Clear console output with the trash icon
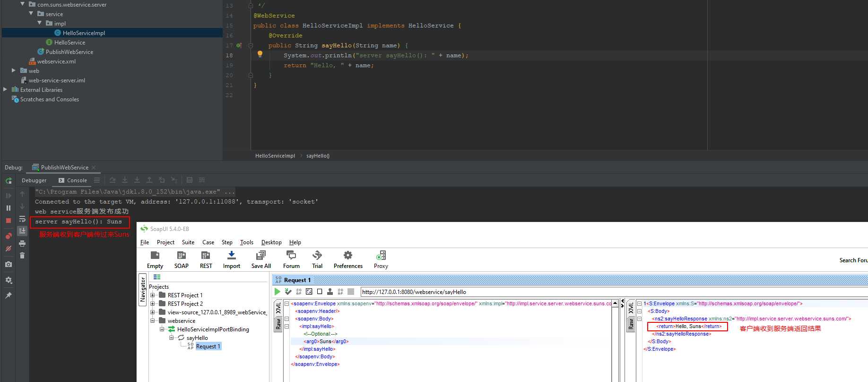This screenshot has width=868, height=382. tap(22, 255)
